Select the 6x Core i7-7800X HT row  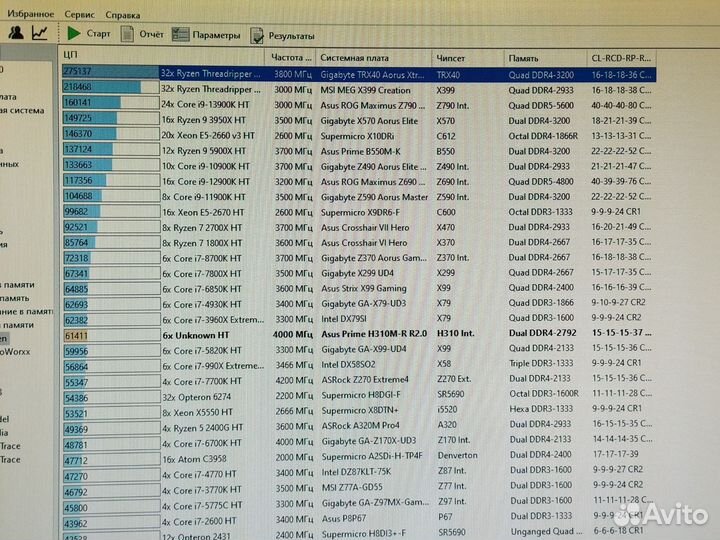pos(359,273)
